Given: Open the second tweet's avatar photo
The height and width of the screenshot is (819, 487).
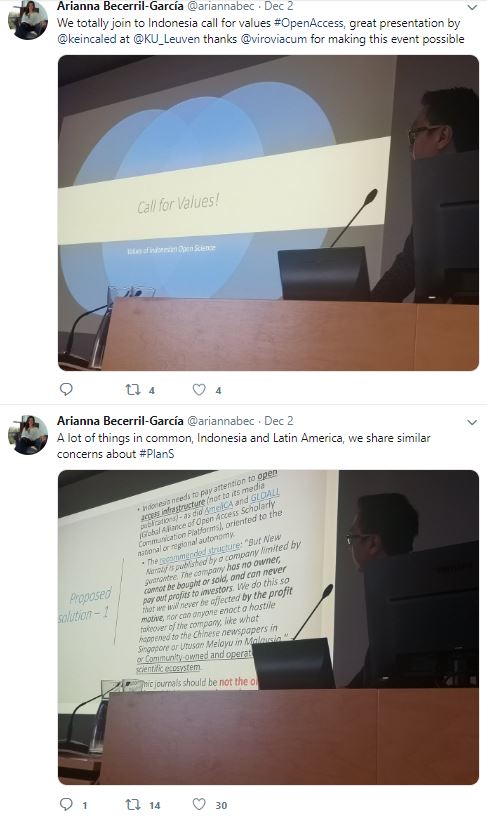Looking at the screenshot, I should point(28,435).
